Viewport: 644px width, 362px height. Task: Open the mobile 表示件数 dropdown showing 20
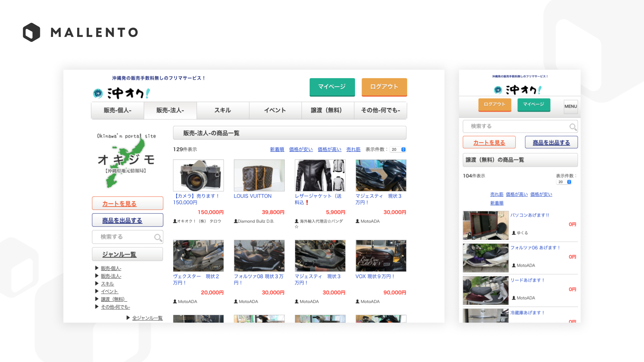(x=565, y=182)
